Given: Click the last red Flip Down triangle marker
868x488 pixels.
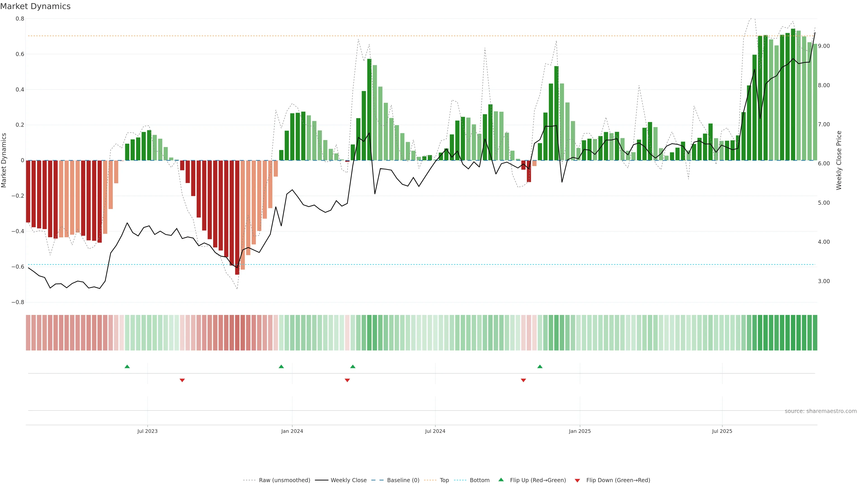Looking at the screenshot, I should pos(523,380).
